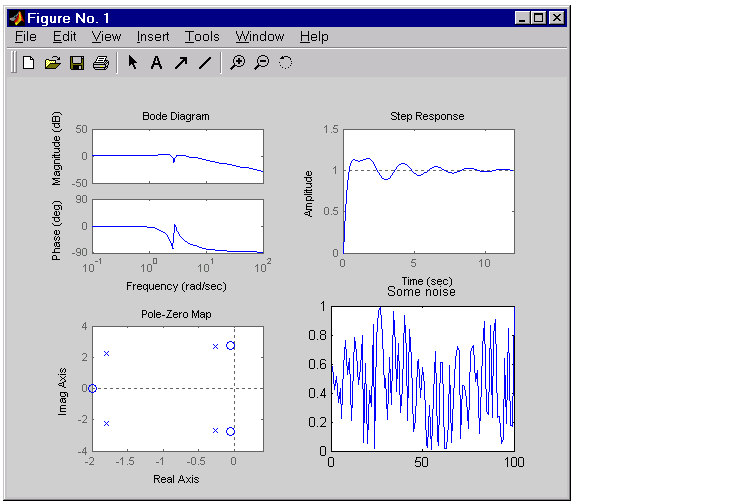Click the New Figure toolbar icon
The image size is (750, 504).
click(x=28, y=63)
